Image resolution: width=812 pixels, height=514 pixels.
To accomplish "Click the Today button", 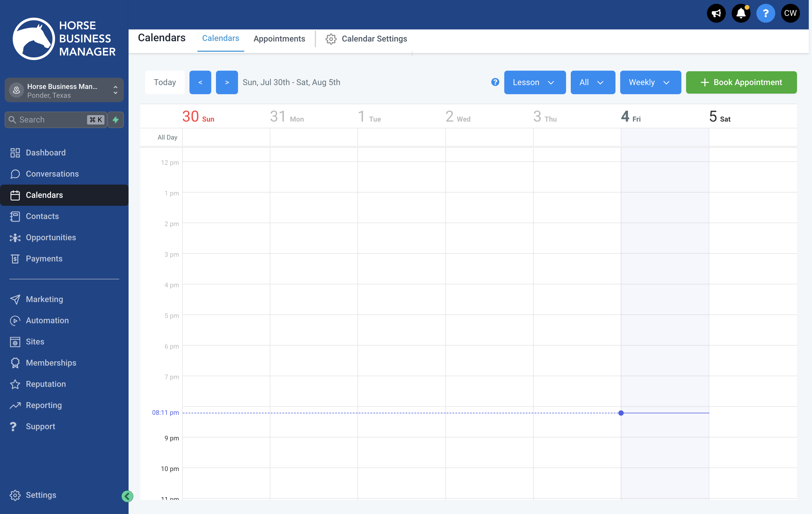I will coord(165,82).
